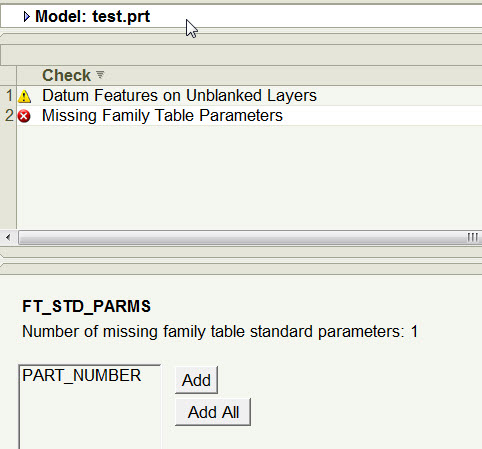Click the sort filter icon beside Check
Screen dimensions: 482x449
point(100,75)
